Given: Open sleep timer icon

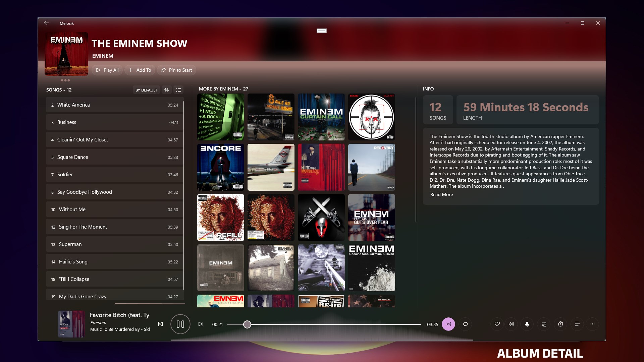Looking at the screenshot, I should [560, 324].
